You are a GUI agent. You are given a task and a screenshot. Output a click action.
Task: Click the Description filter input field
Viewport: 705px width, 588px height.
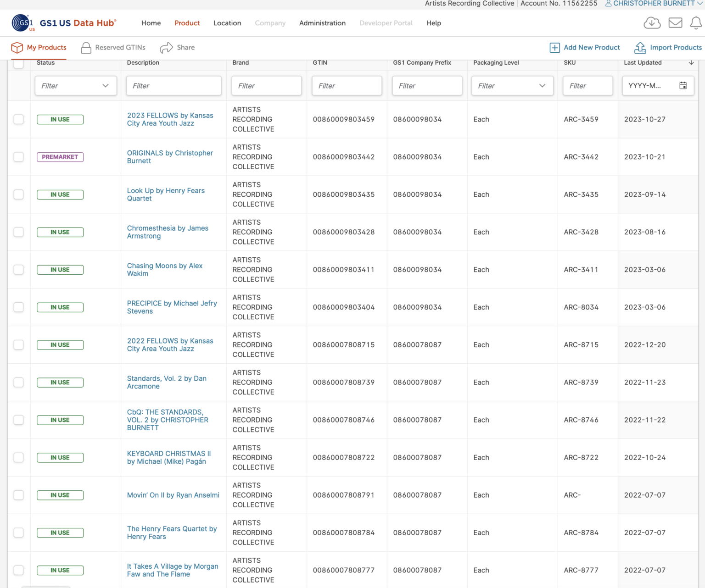[x=173, y=86]
